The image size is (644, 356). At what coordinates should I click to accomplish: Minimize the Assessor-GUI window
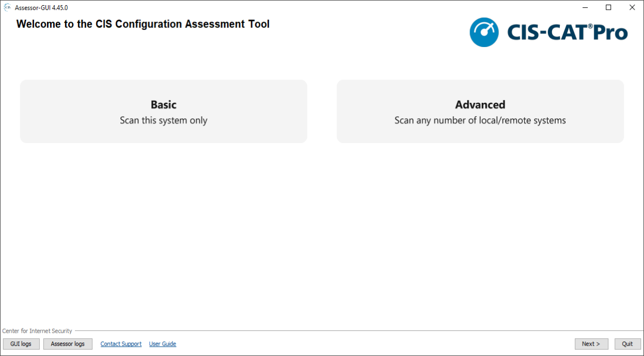(586, 7)
